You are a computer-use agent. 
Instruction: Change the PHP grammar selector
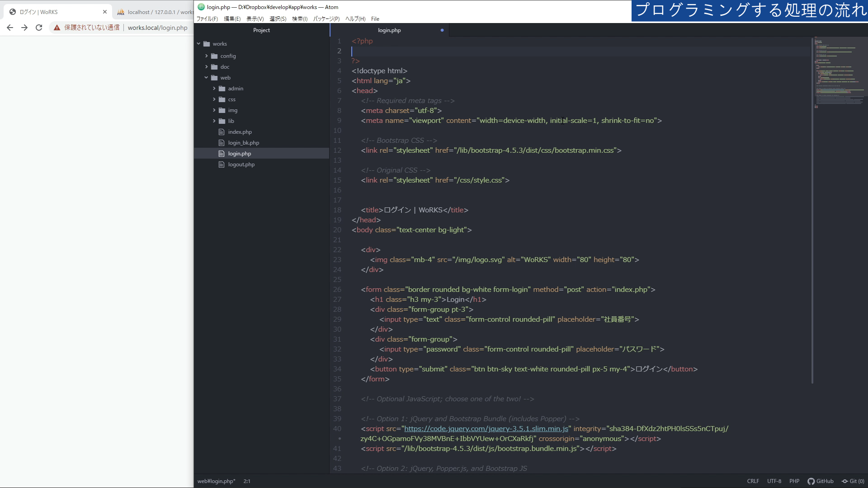point(794,481)
